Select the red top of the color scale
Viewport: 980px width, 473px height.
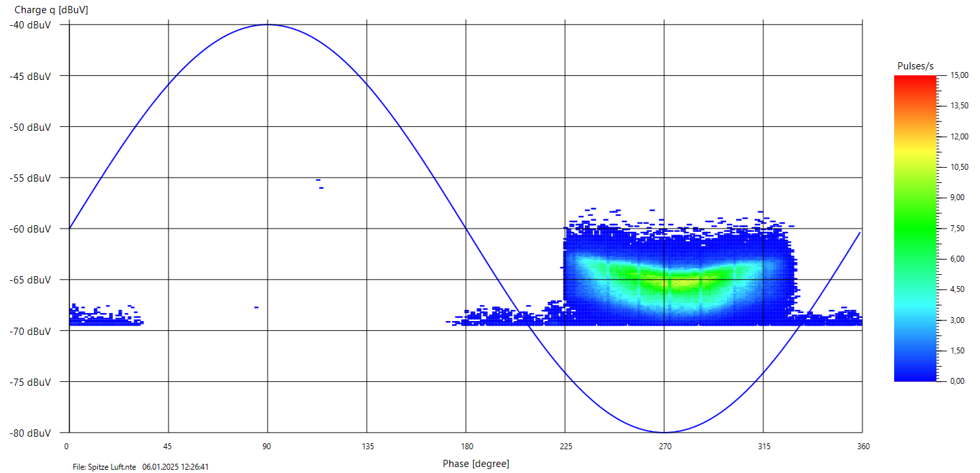point(915,79)
